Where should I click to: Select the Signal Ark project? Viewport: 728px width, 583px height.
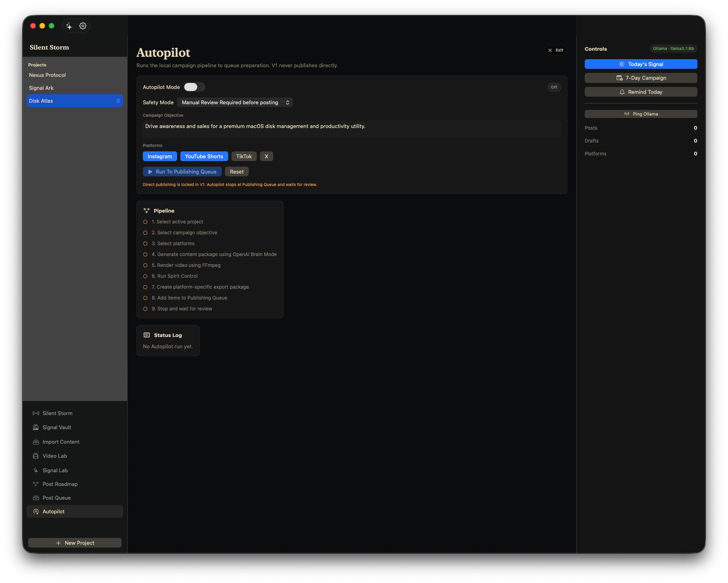[75, 88]
